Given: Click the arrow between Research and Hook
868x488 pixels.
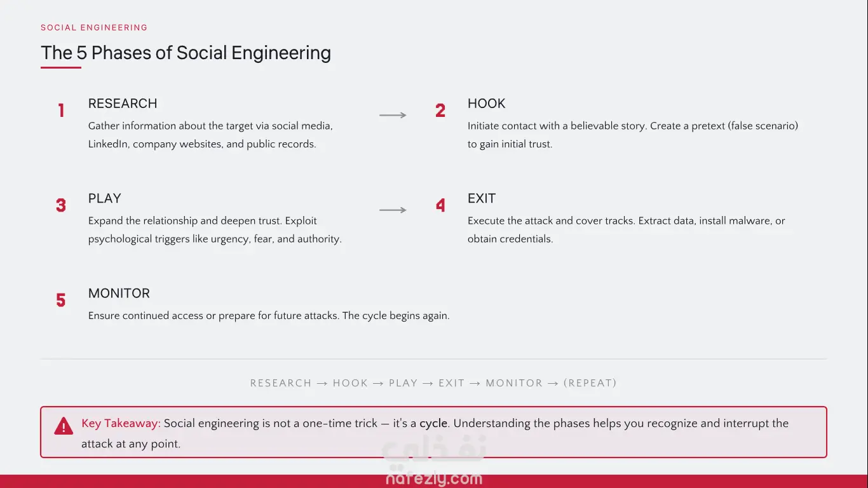Looking at the screenshot, I should point(393,115).
